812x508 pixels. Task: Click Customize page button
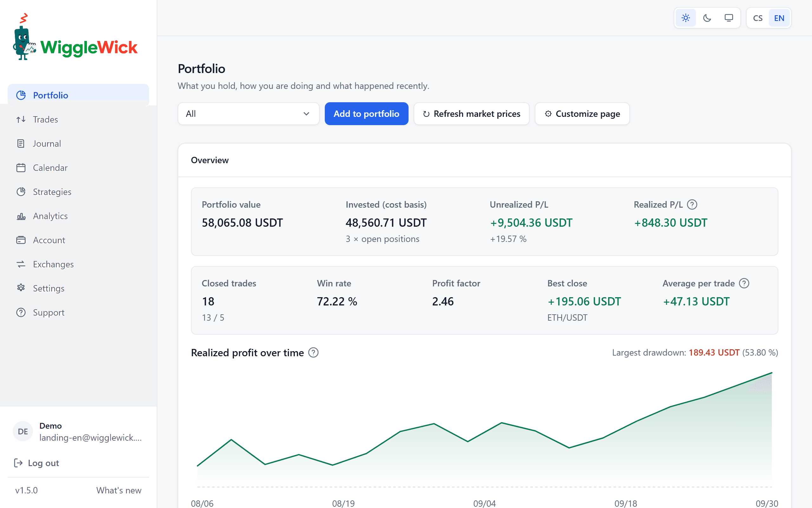click(582, 114)
